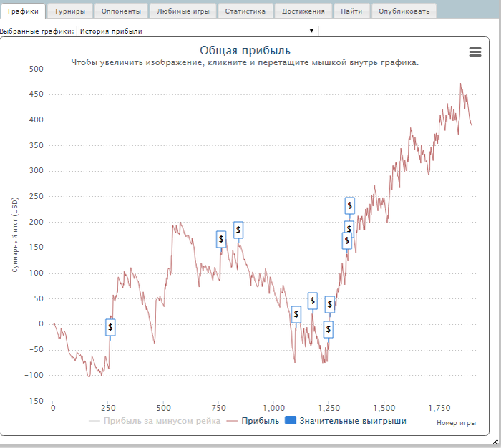The width and height of the screenshot is (501, 448).
Task: Click the 1,000 x-axis label
Action: pos(274,408)
